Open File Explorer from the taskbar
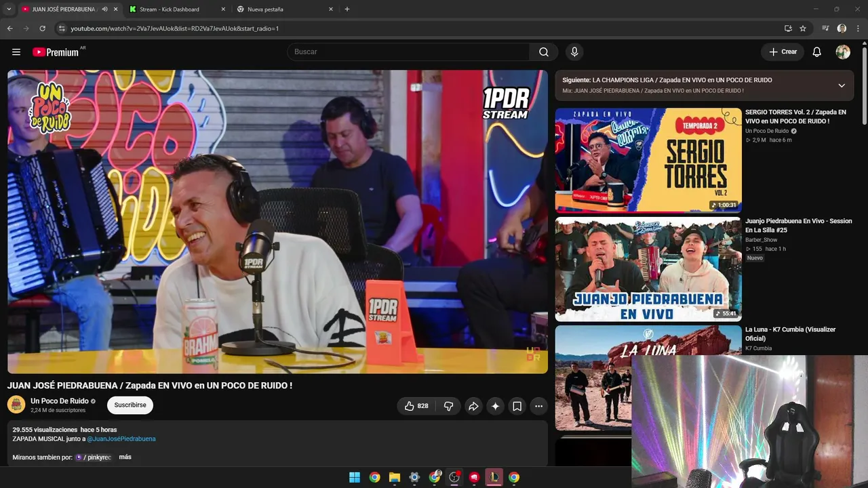Image resolution: width=868 pixels, height=488 pixels. [x=395, y=477]
